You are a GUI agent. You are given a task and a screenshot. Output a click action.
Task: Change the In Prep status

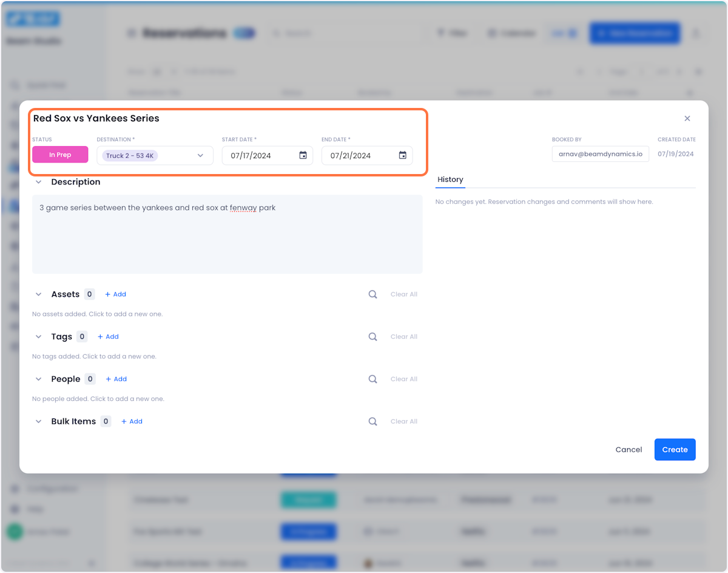coord(60,155)
